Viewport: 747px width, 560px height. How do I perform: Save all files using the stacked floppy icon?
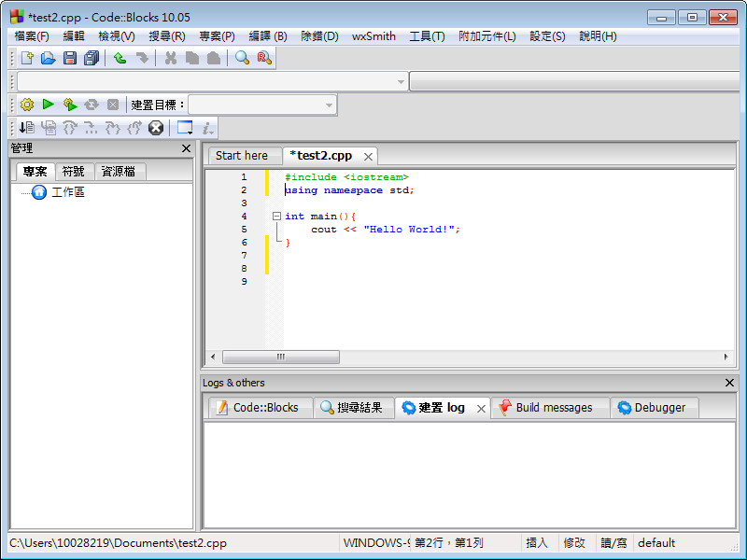[92, 58]
